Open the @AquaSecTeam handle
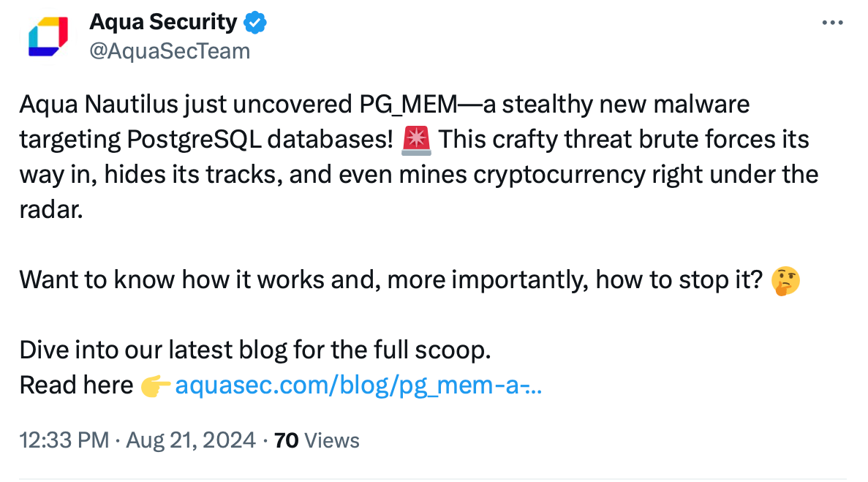The width and height of the screenshot is (868, 482). (x=170, y=51)
